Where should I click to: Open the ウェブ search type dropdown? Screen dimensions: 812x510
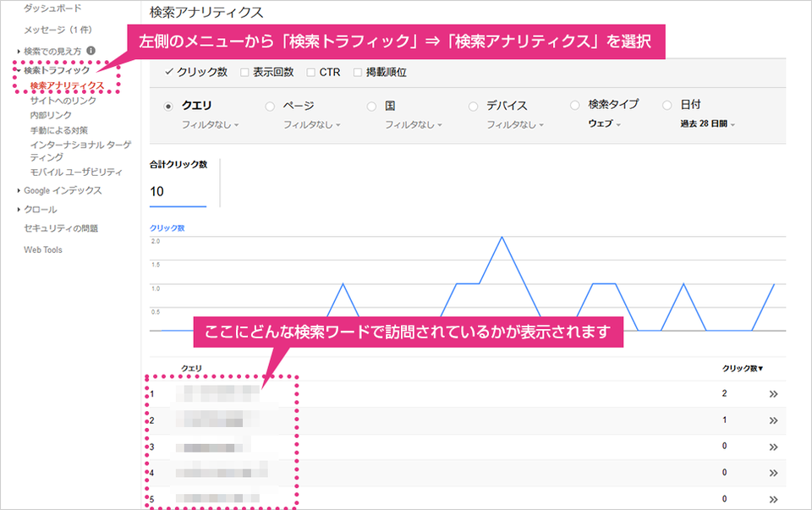pos(604,123)
